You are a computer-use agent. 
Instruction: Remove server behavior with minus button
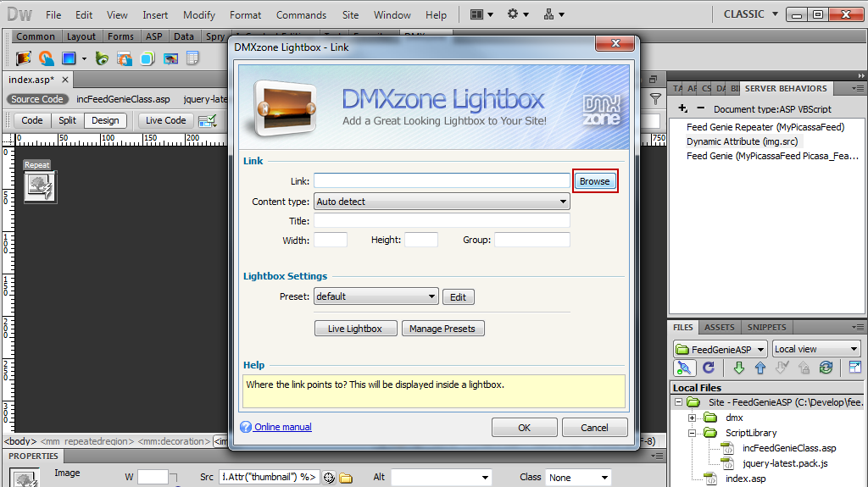pyautogui.click(x=701, y=108)
